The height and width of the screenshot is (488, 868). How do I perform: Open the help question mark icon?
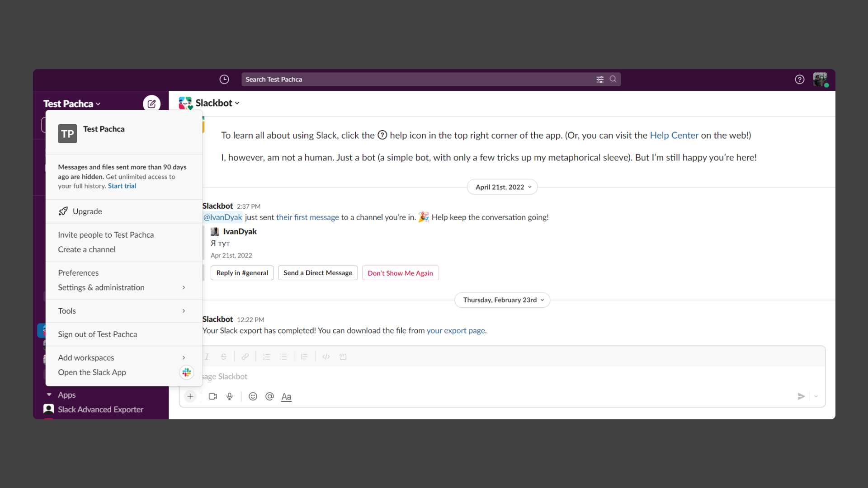799,80
